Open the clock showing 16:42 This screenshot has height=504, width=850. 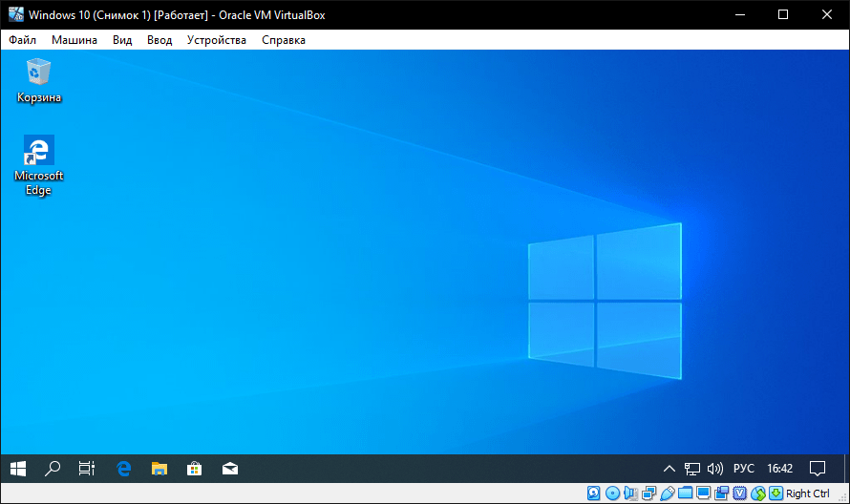(x=779, y=469)
